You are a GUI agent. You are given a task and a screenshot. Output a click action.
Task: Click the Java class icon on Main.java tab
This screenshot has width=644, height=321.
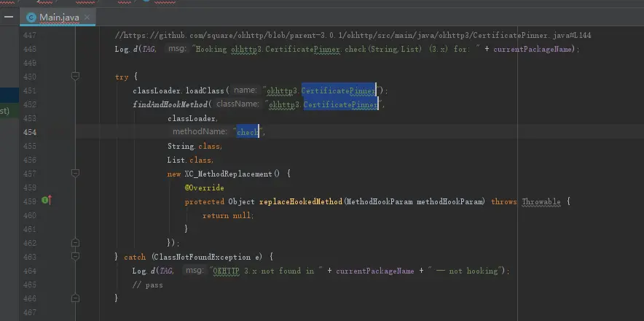tap(31, 18)
